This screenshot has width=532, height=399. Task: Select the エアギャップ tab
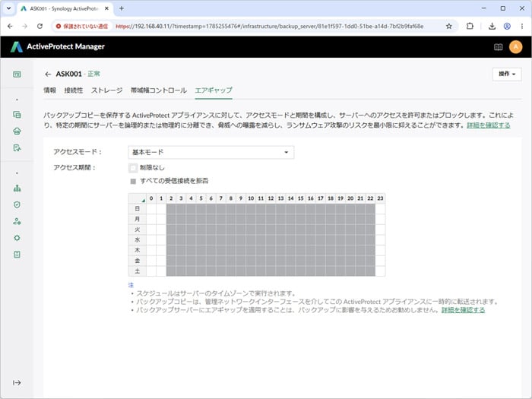click(214, 90)
